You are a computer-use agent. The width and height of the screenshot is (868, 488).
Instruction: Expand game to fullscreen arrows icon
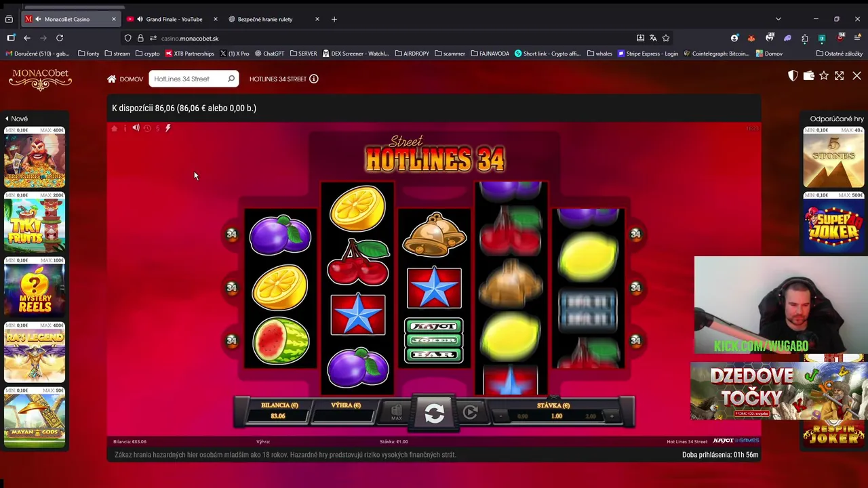pos(840,76)
